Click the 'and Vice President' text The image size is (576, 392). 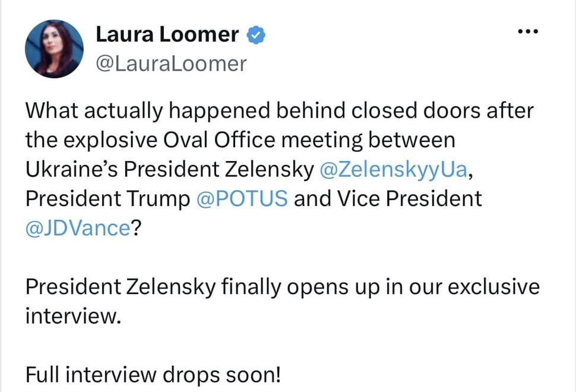point(388,199)
